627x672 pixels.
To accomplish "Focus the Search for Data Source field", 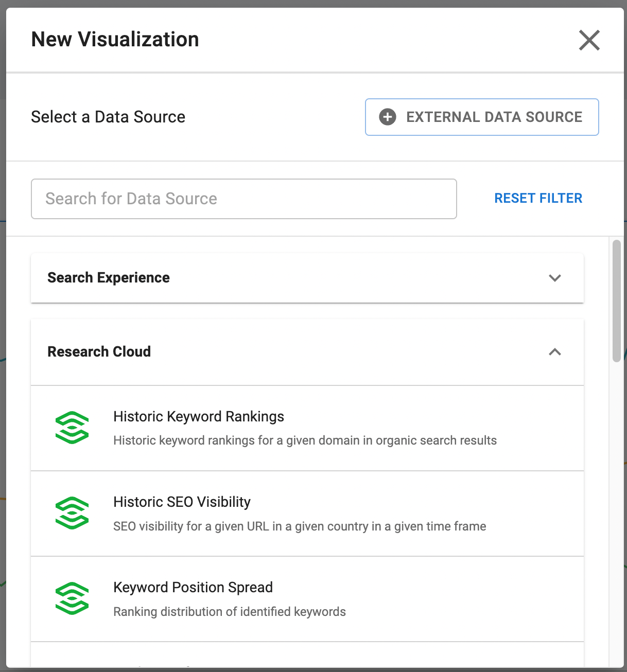I will (244, 199).
